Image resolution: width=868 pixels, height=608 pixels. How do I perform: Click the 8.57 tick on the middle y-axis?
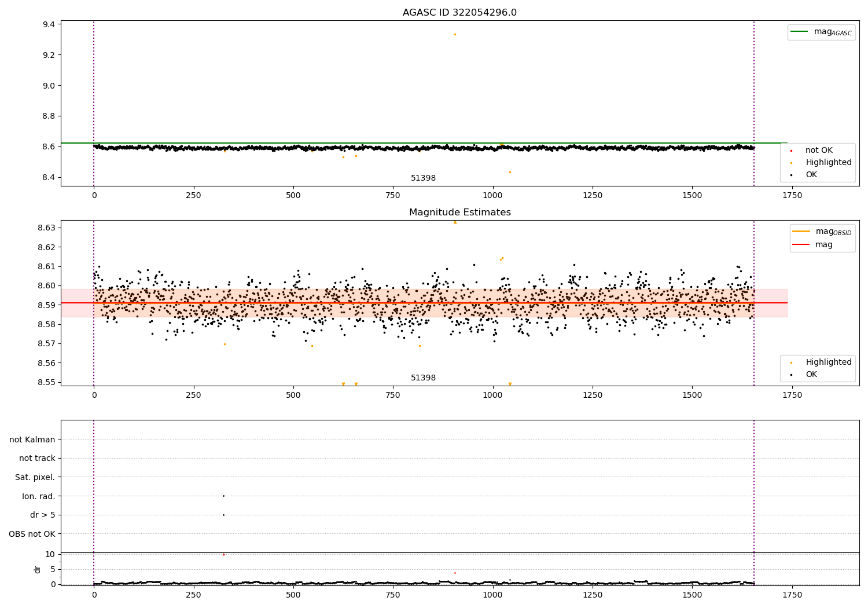(46, 344)
